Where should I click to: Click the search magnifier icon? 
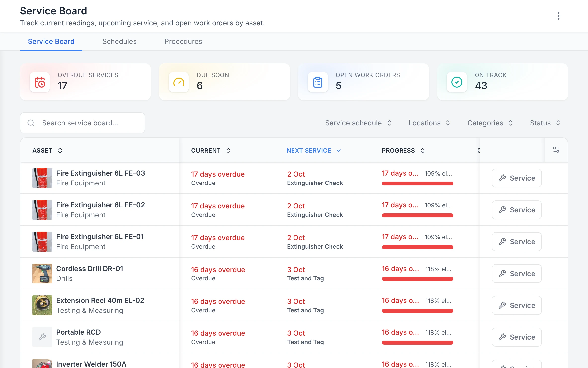pyautogui.click(x=31, y=123)
